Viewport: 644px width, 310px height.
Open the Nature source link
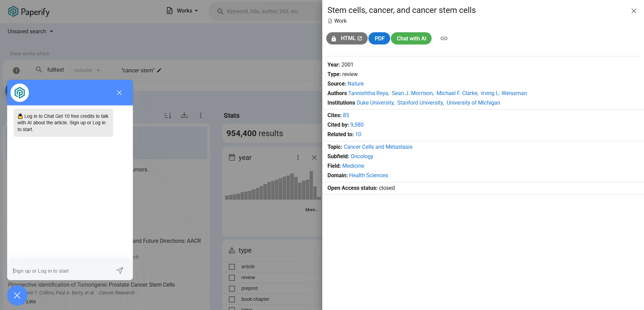[355, 84]
